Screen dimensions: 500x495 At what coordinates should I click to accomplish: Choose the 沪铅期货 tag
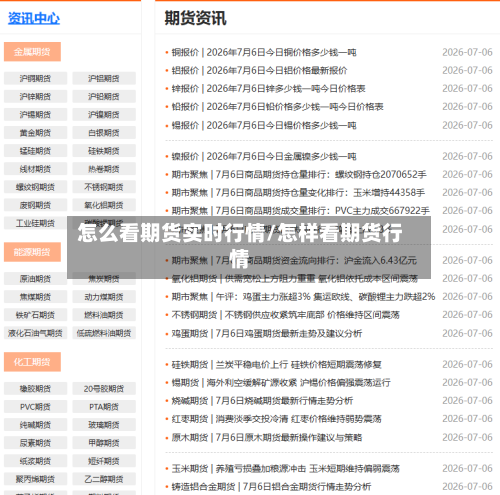104,96
